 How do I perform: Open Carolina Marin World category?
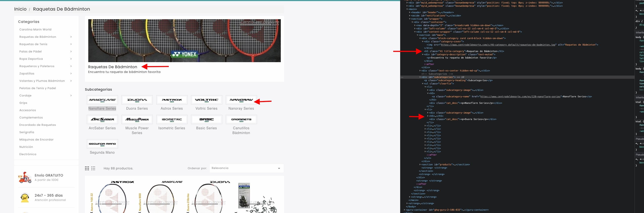(35, 30)
